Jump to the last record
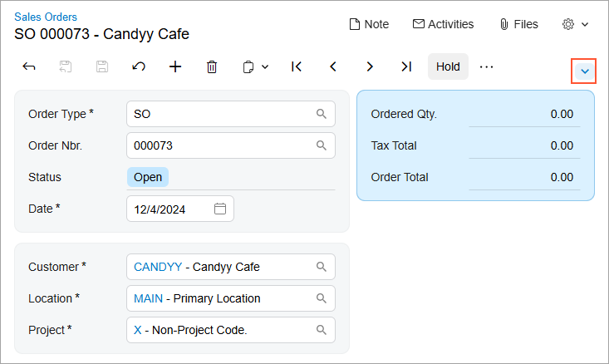 pos(405,67)
